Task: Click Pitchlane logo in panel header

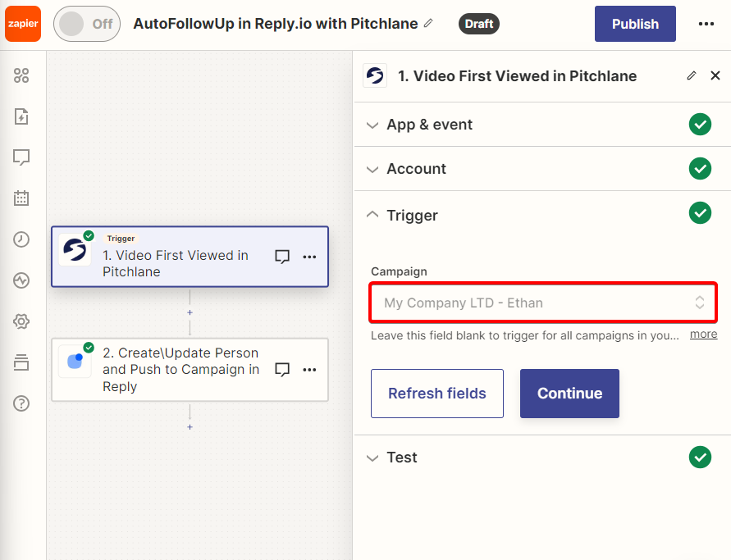Action: (375, 75)
